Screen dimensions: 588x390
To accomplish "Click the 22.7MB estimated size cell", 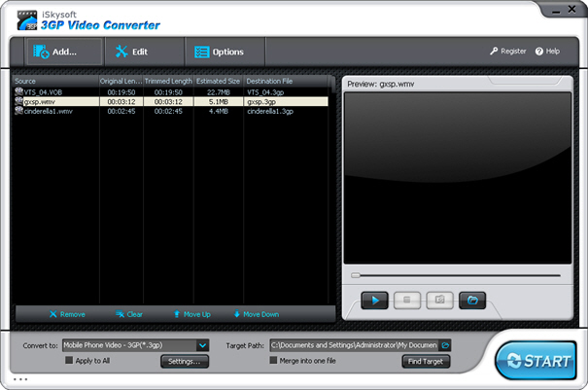I will click(x=219, y=92).
